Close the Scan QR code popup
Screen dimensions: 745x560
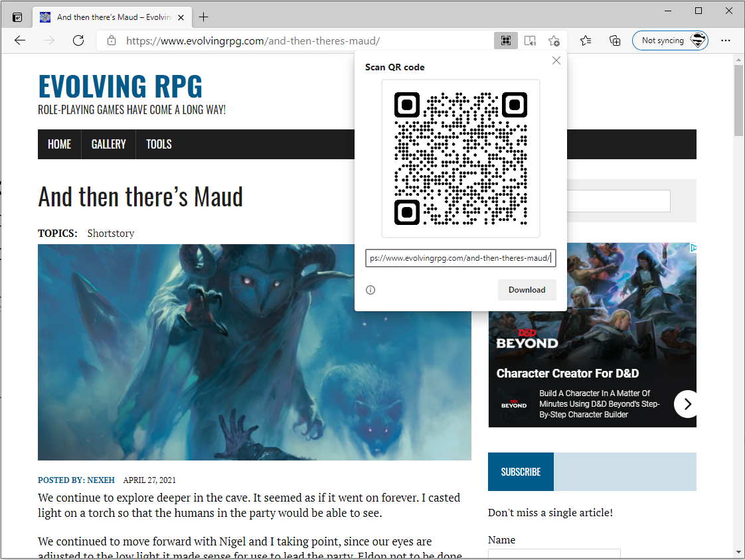(556, 60)
